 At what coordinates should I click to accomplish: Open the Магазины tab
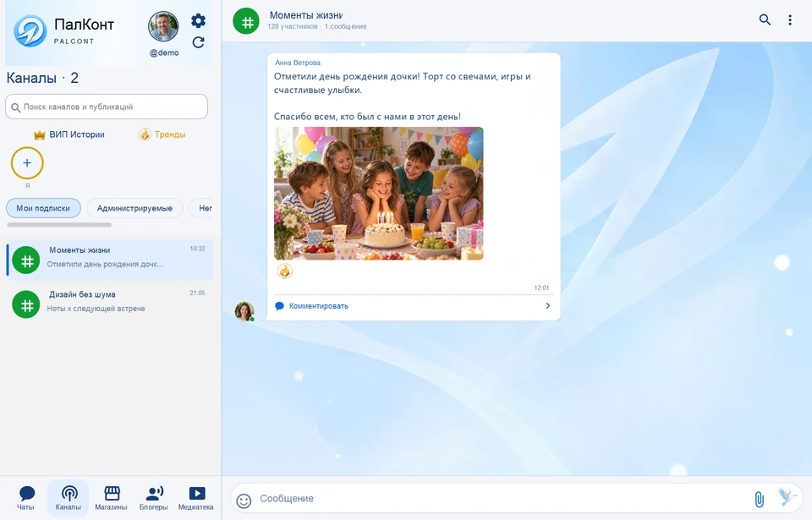pos(111,498)
